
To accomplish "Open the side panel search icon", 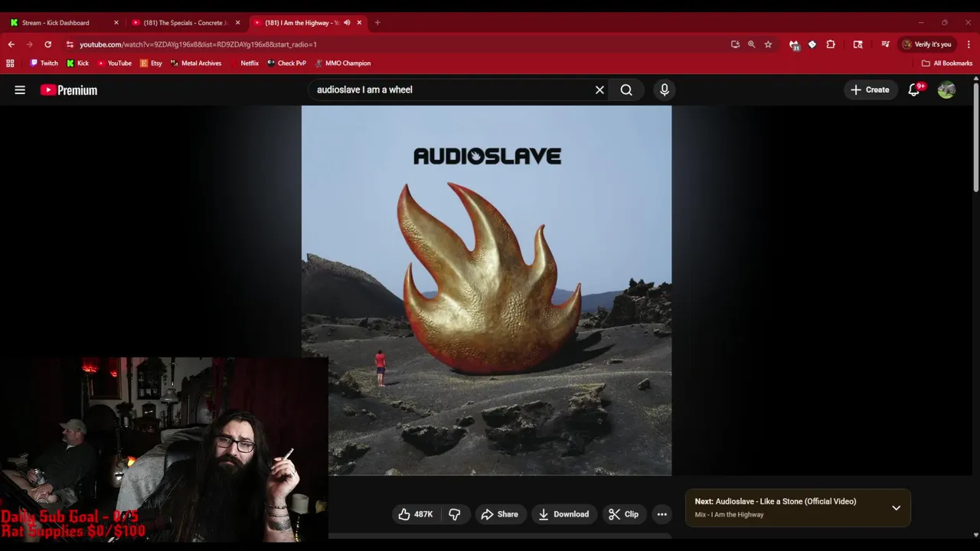I will pos(858,44).
